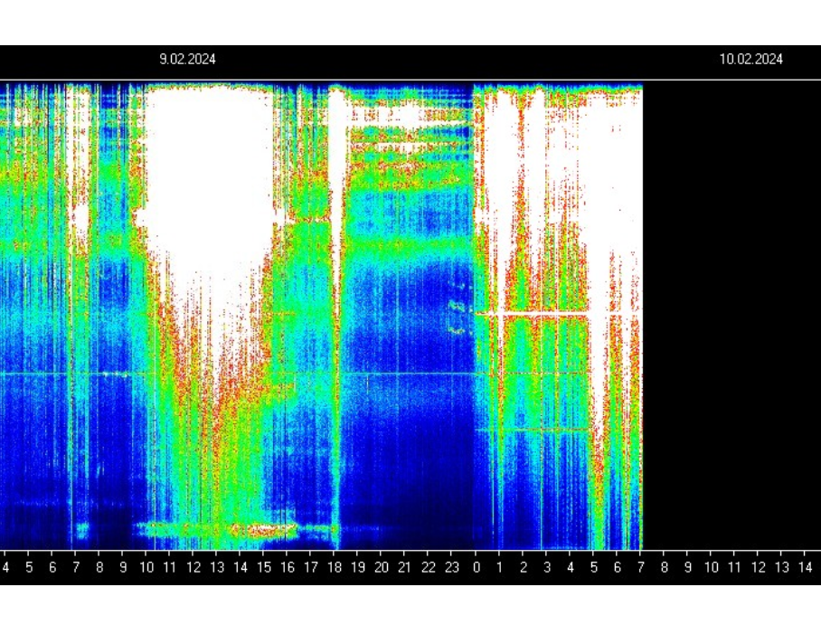Click the hour 19 axis label
Image resolution: width=821 pixels, height=644 pixels.
[358, 567]
